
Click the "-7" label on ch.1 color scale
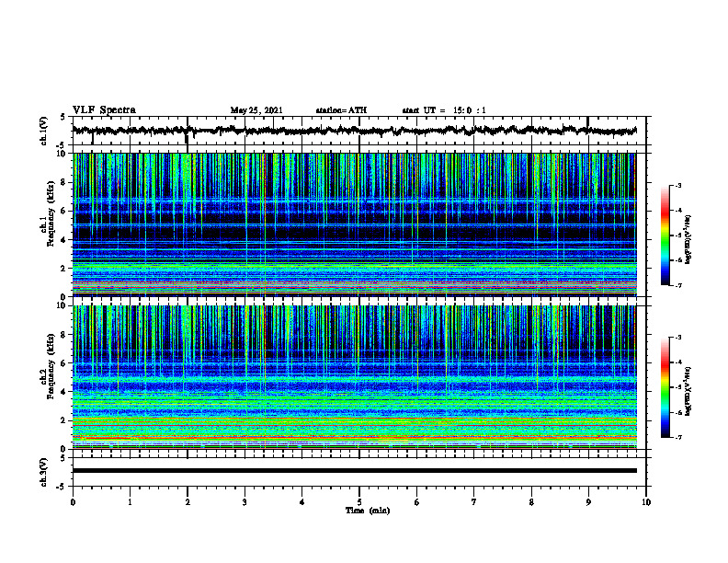pos(678,285)
